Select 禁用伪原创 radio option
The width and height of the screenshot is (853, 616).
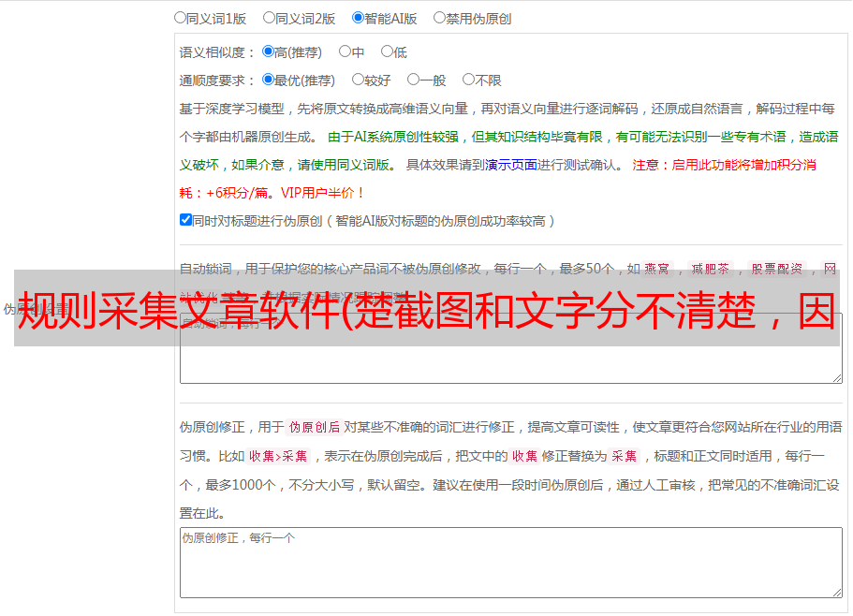point(439,18)
